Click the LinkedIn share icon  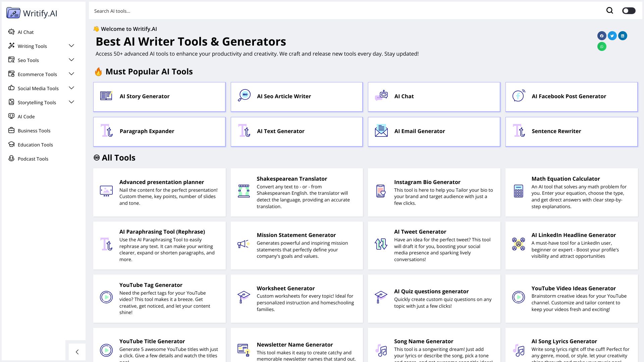coord(623,36)
